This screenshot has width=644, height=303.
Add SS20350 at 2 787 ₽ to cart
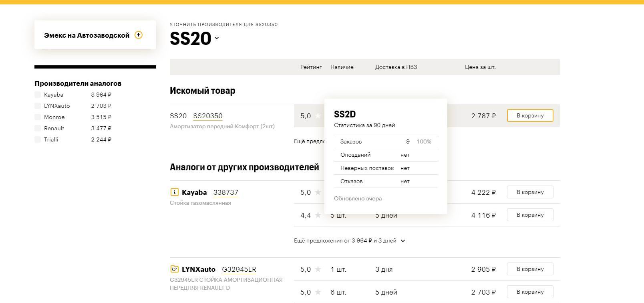530,115
